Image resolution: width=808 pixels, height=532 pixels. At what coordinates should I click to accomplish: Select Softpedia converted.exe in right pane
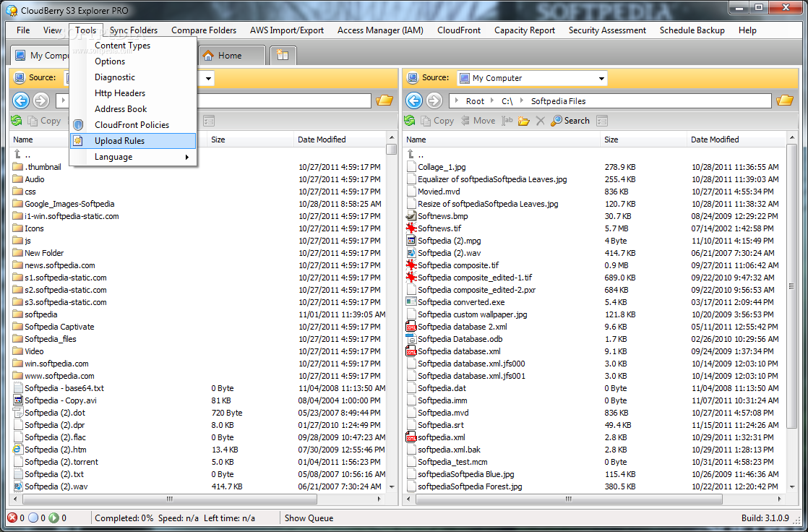click(x=460, y=302)
